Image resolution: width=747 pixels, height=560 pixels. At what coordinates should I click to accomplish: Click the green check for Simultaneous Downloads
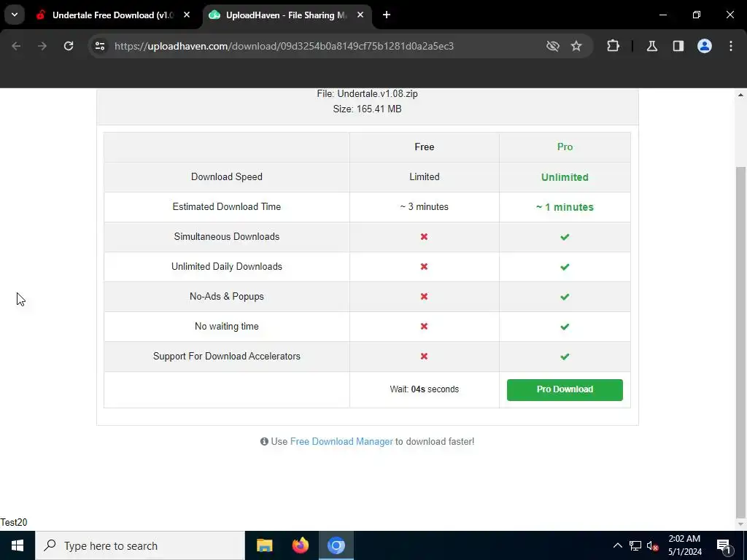pyautogui.click(x=565, y=237)
